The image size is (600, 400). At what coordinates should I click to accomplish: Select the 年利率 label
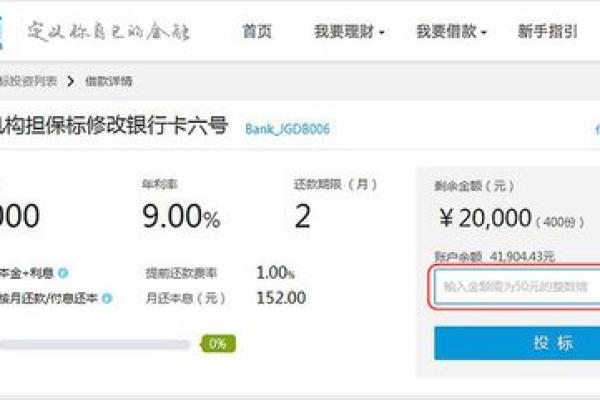159,184
